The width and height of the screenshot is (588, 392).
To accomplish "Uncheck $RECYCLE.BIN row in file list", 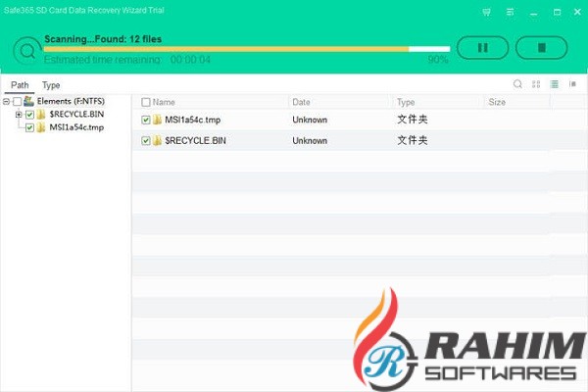I will (146, 141).
